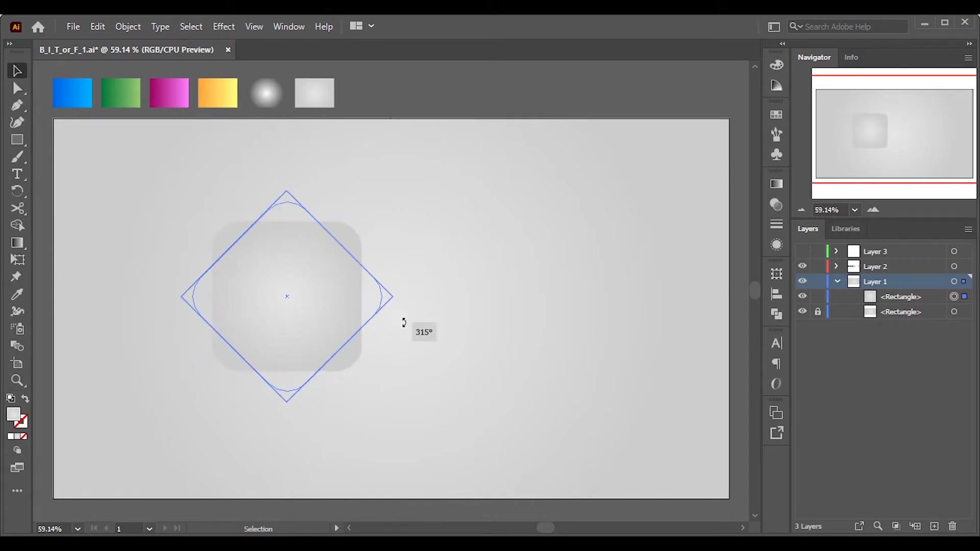
Task: Switch to the Info tab
Action: (x=851, y=57)
